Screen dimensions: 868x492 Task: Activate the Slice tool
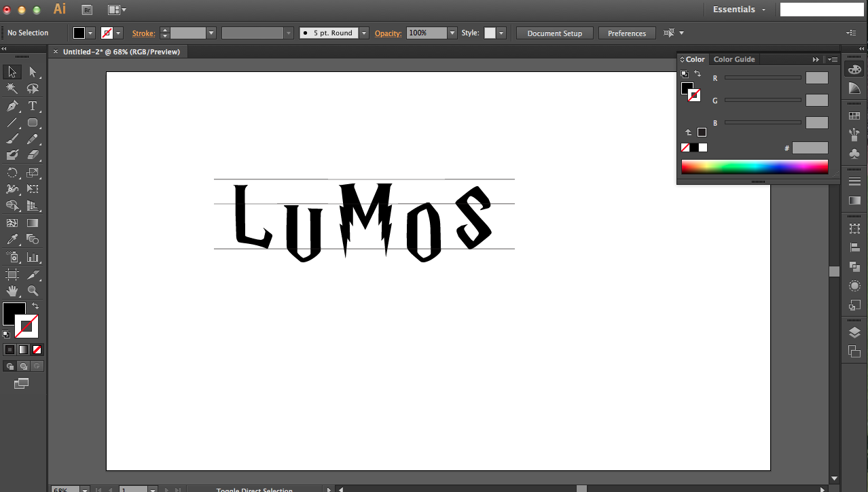[33, 275]
